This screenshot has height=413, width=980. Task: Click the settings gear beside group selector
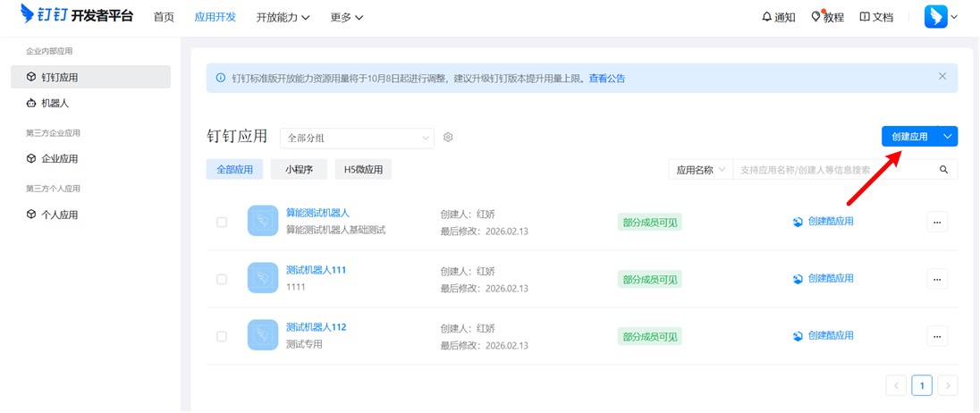coord(449,137)
